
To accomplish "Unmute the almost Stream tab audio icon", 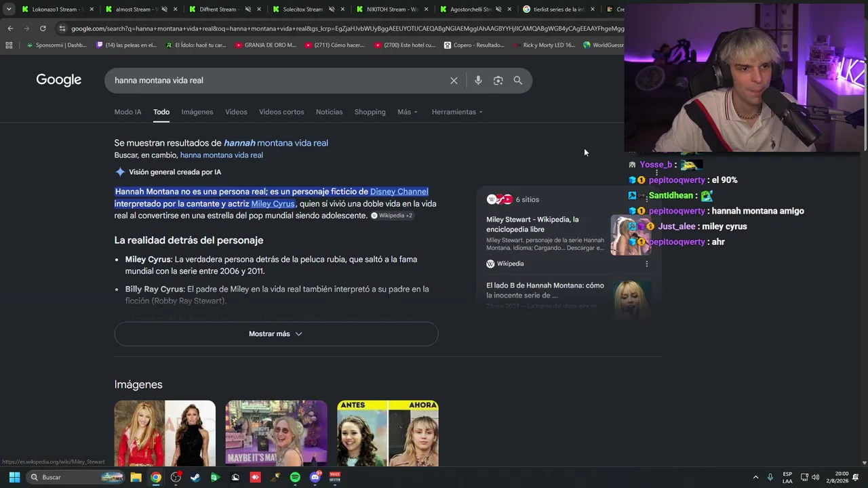I will [164, 9].
